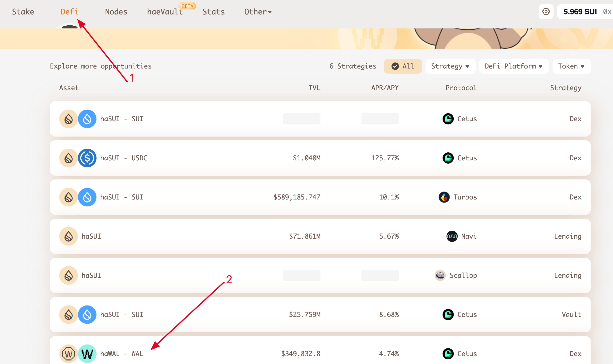The height and width of the screenshot is (364, 613).
Task: Click the haWAL token icon
Action: click(69, 354)
